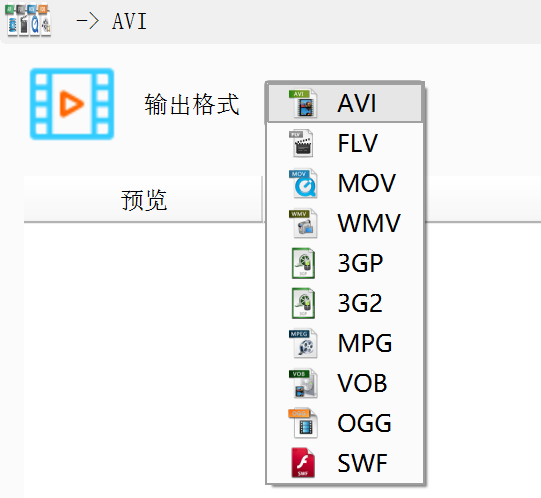The image size is (541, 498).
Task: Click the 预览 column header
Action: pos(144,199)
